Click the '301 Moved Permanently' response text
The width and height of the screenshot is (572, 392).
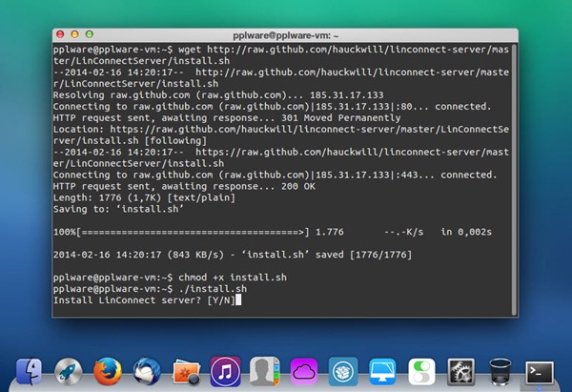(340, 118)
